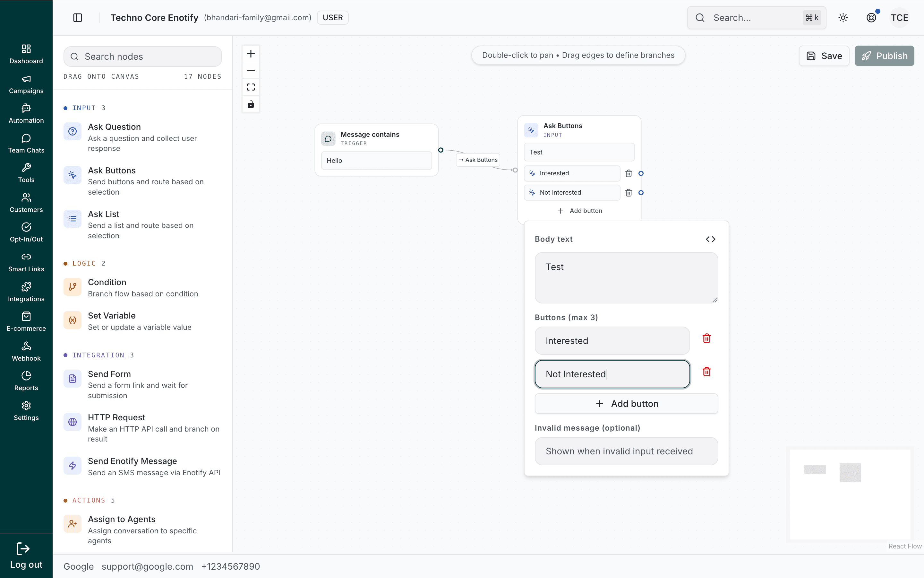Open the Reports page
This screenshot has width=924, height=578.
point(26,381)
